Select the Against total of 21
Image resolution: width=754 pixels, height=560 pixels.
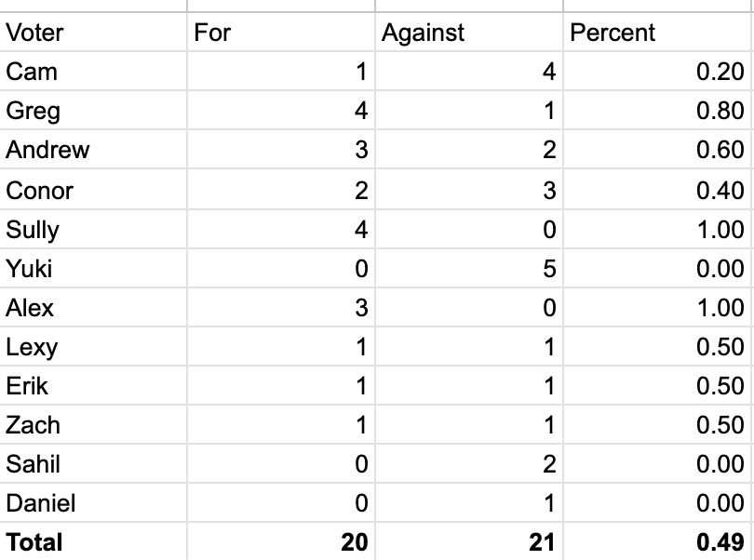click(x=542, y=542)
